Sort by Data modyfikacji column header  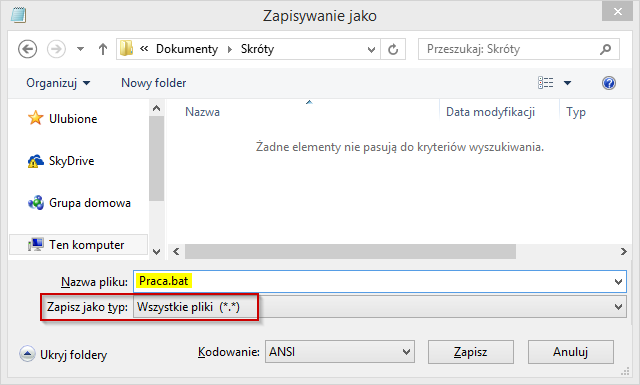click(x=490, y=112)
